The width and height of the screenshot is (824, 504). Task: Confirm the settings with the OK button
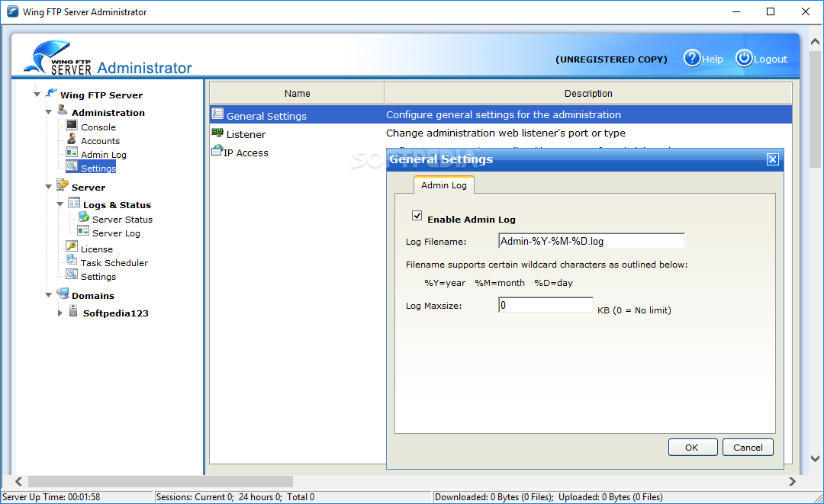pos(693,448)
